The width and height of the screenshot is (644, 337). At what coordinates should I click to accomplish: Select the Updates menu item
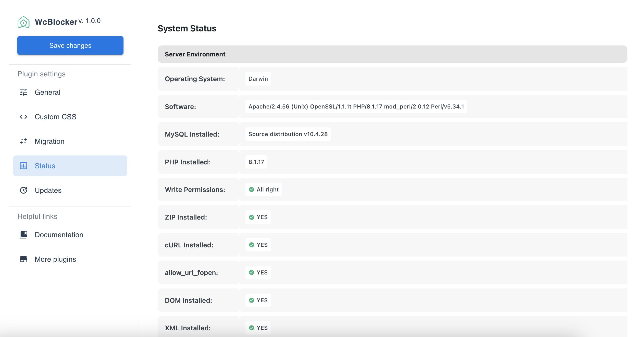point(48,190)
